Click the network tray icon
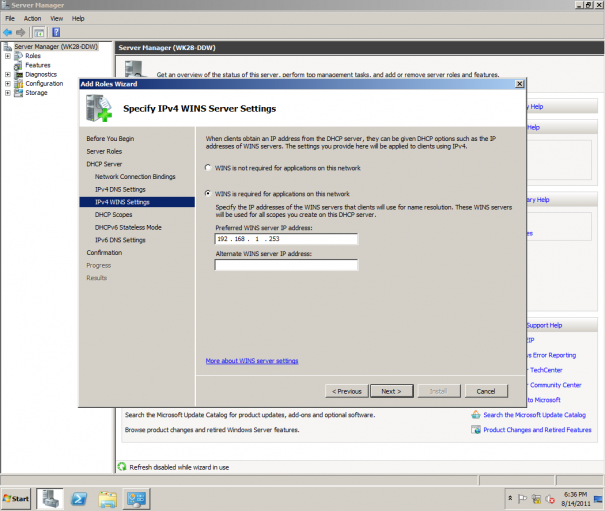The width and height of the screenshot is (605, 511). (x=536, y=499)
